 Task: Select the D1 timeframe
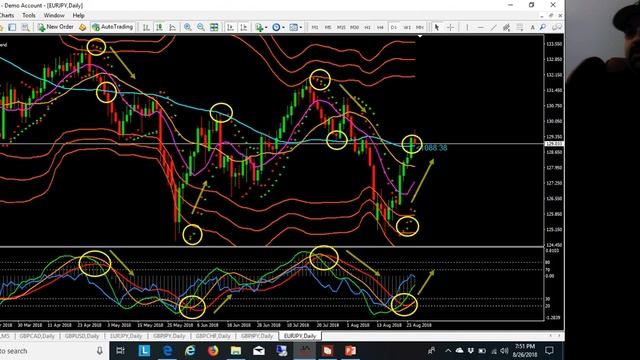click(x=393, y=27)
